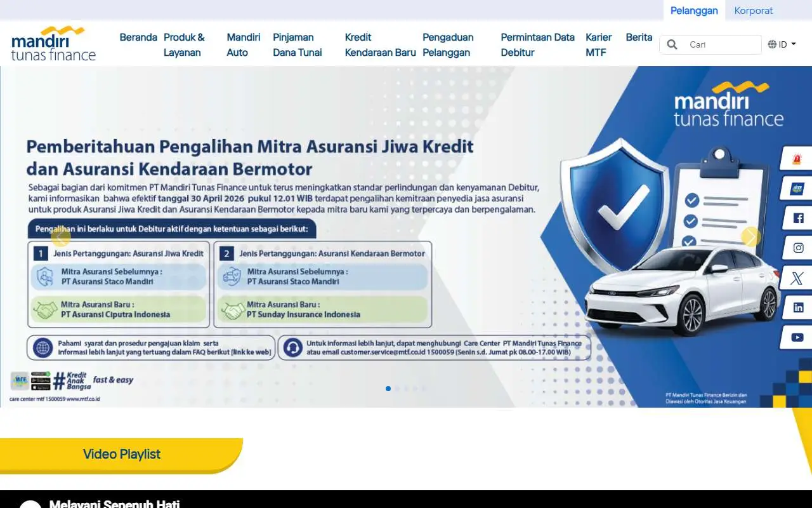Open the Karier MTF menu item
The image size is (812, 508).
(x=598, y=45)
